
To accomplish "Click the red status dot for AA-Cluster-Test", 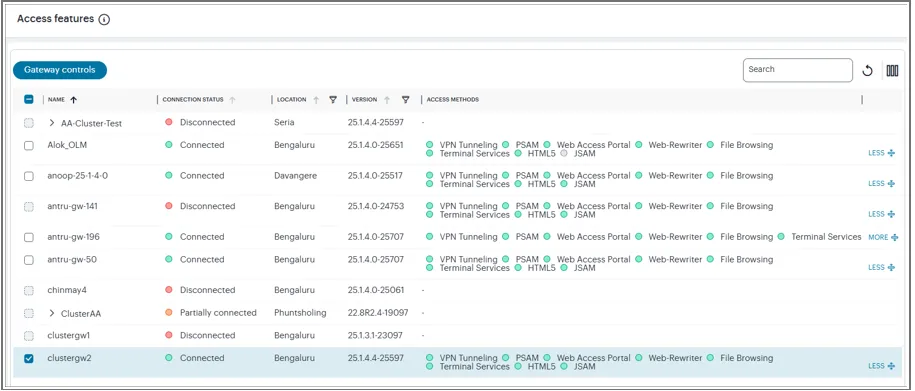I will pos(169,123).
